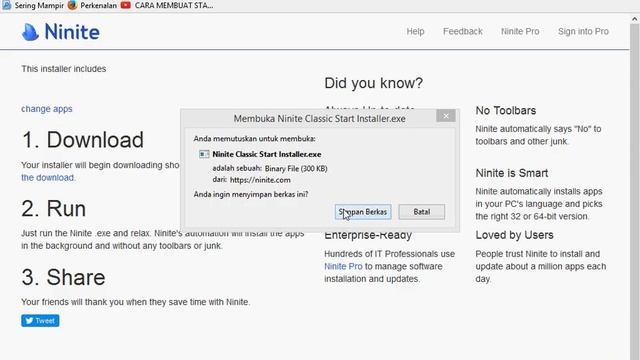Image resolution: width=640 pixels, height=360 pixels.
Task: Click the 'Ninite is Smart' heading
Action: click(511, 173)
